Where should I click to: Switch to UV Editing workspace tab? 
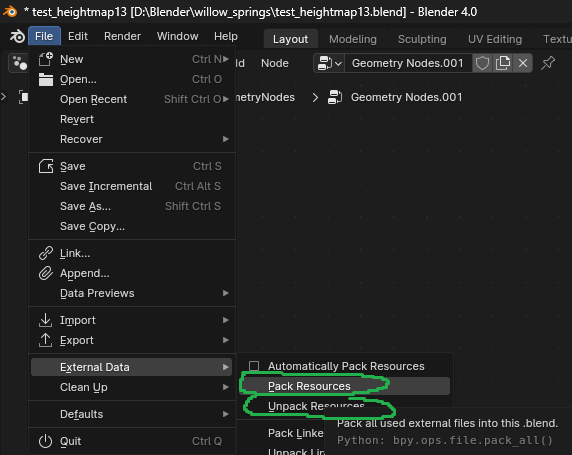click(x=495, y=39)
